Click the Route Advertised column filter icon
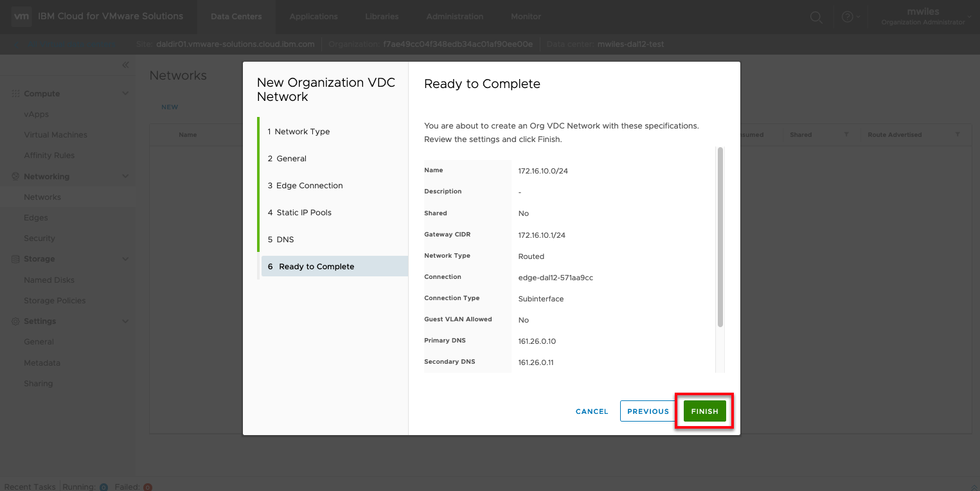 (958, 135)
